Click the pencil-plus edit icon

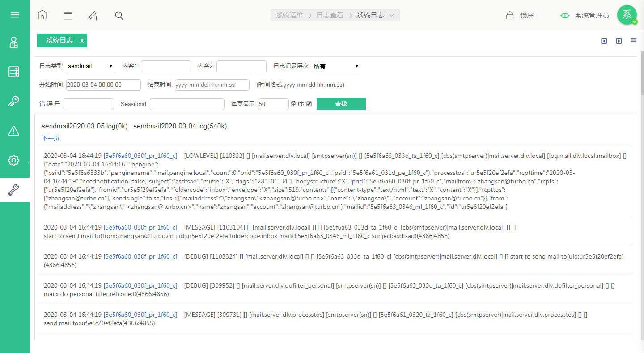tap(93, 16)
